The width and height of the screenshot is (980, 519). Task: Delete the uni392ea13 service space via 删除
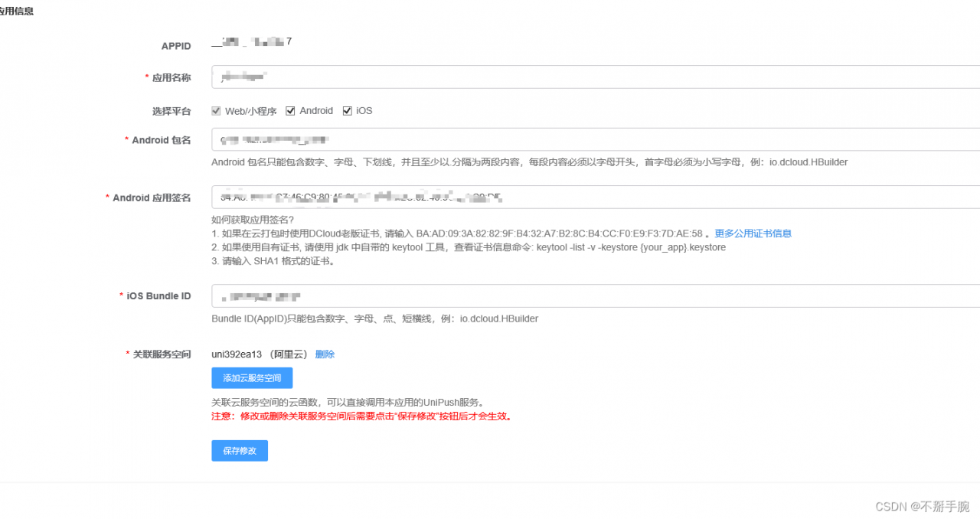pyautogui.click(x=325, y=354)
